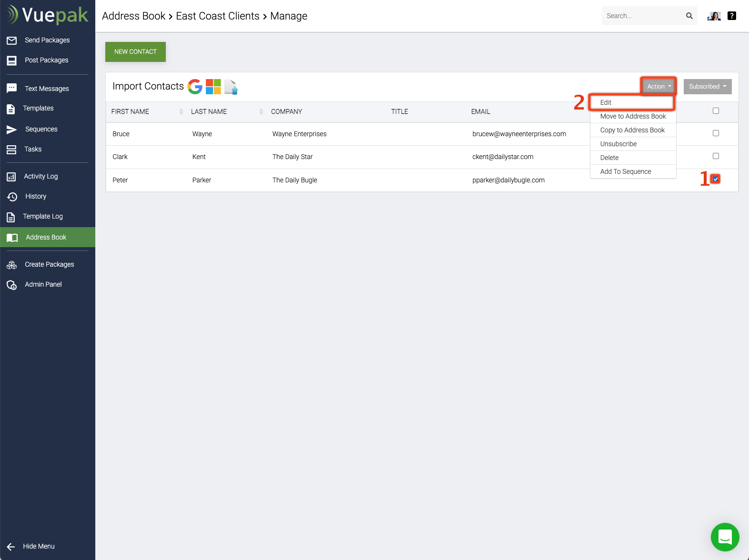Expand the Subscribed filter dropdown
Image resolution: width=749 pixels, height=560 pixels.
(708, 87)
